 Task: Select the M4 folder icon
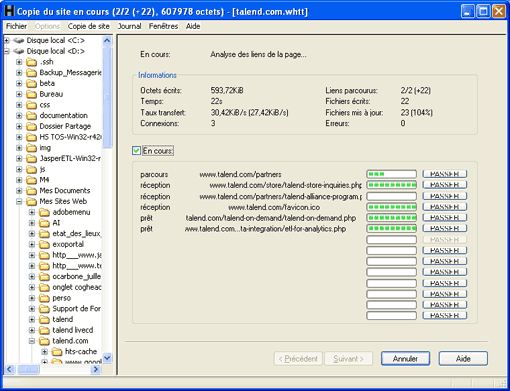point(31,180)
